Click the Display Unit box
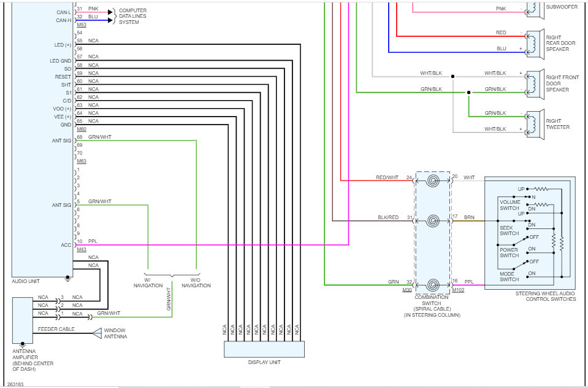Screen dimensions: 588x388 [x=264, y=349]
